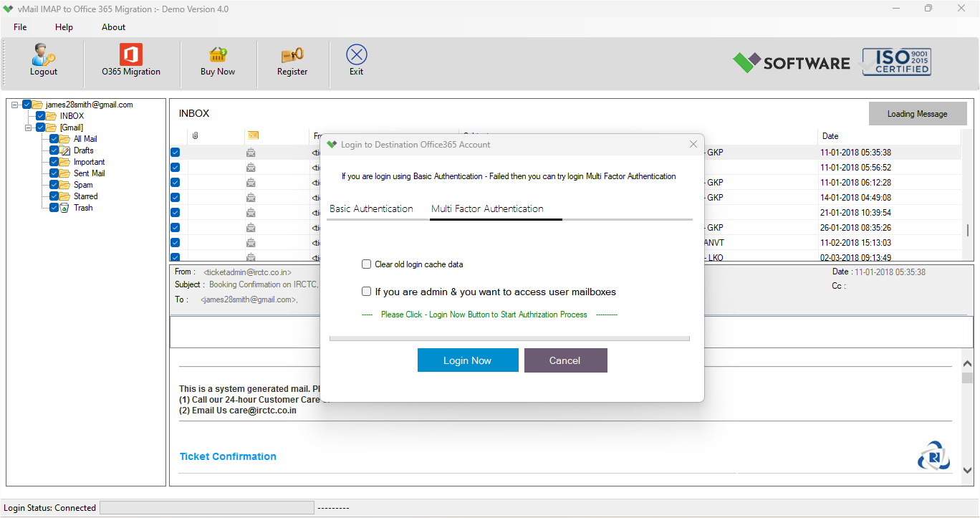Click the Ticket Confirmation heading link

[x=228, y=456]
